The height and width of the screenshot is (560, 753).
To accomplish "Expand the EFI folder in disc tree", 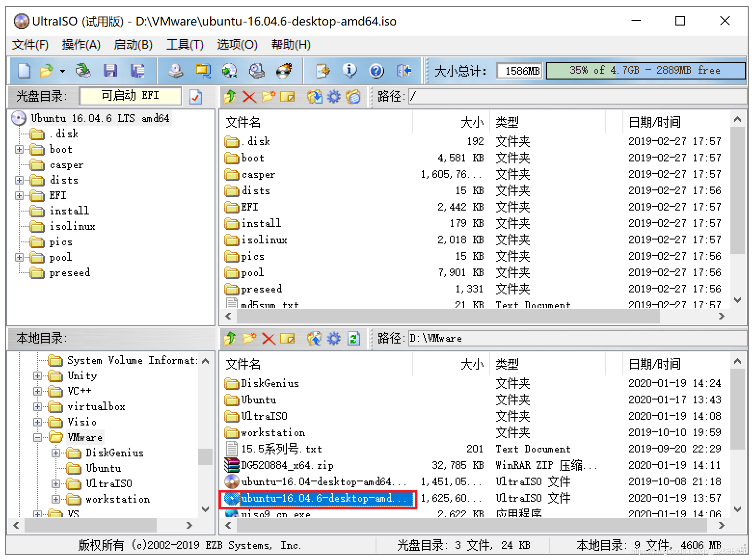I will pyautogui.click(x=19, y=196).
